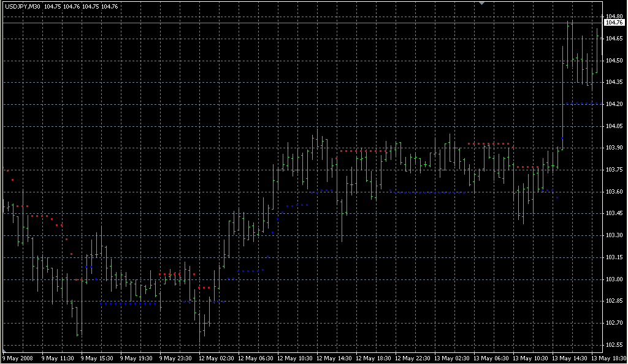Click the current price label 104.76

coord(614,23)
